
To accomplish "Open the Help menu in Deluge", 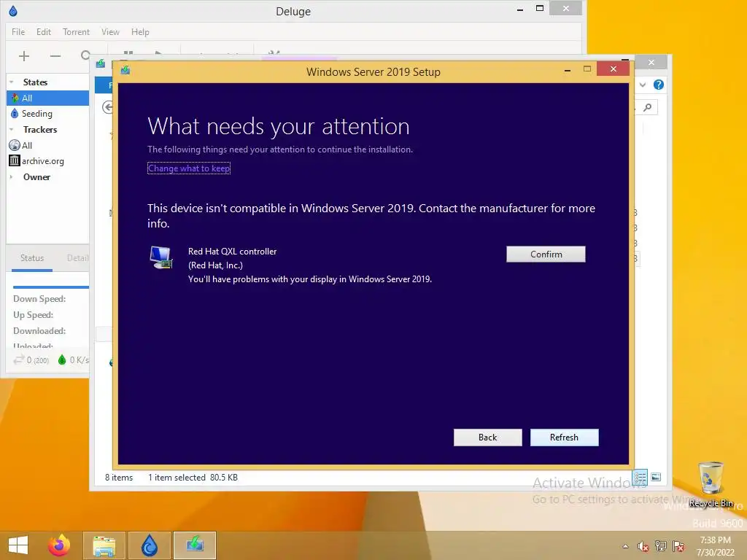I will tap(140, 32).
